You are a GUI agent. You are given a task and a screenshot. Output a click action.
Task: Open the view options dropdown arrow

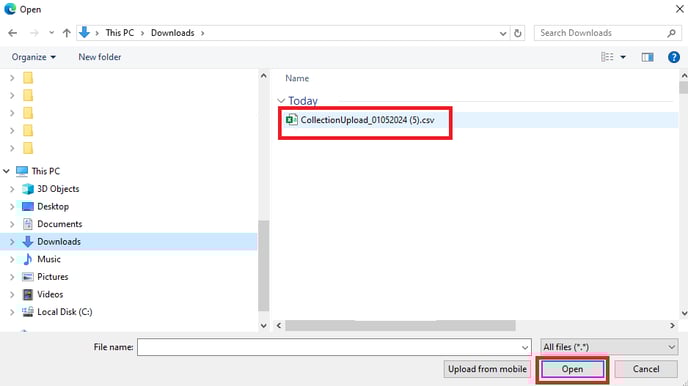pos(623,57)
